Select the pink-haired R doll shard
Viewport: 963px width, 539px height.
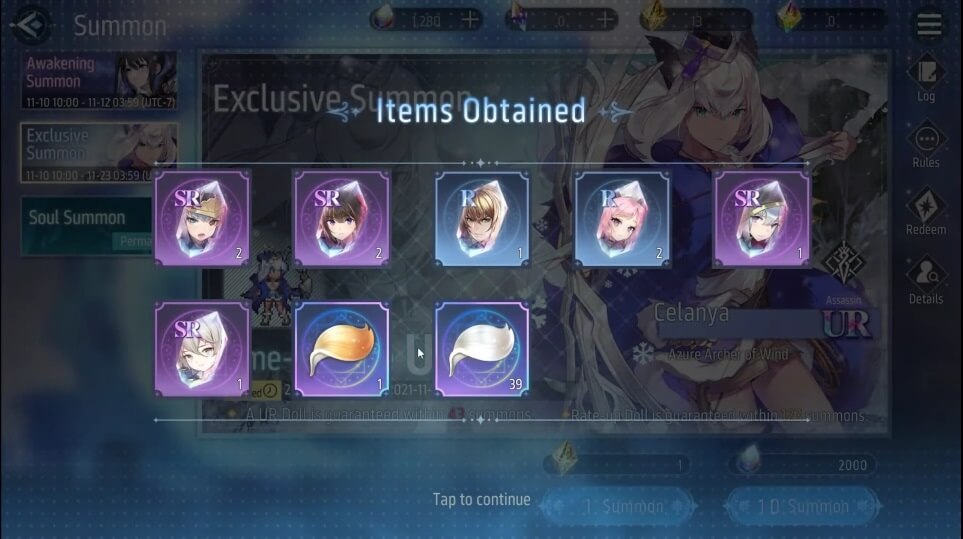click(622, 219)
